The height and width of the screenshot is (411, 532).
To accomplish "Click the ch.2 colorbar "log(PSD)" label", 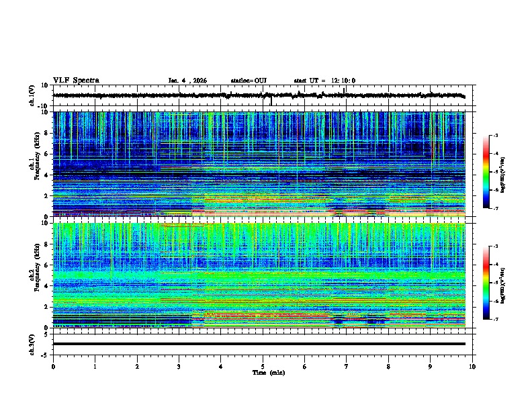I will click(x=502, y=286).
